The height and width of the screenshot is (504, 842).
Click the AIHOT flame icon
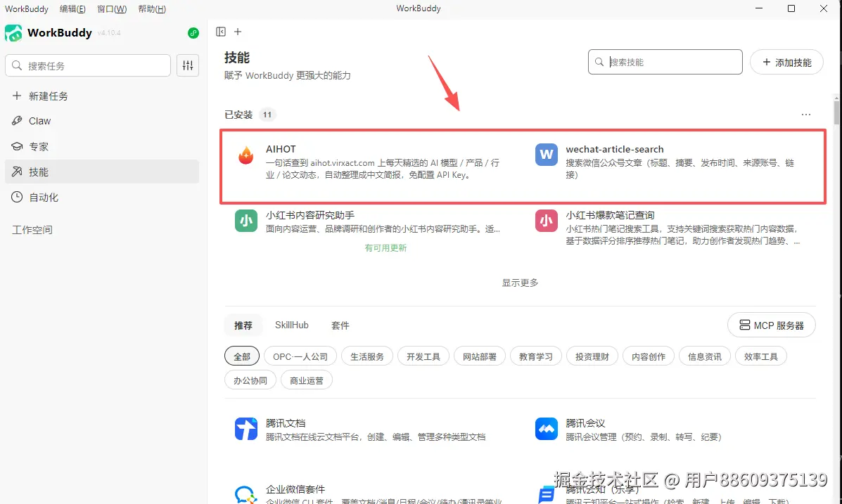[246, 155]
